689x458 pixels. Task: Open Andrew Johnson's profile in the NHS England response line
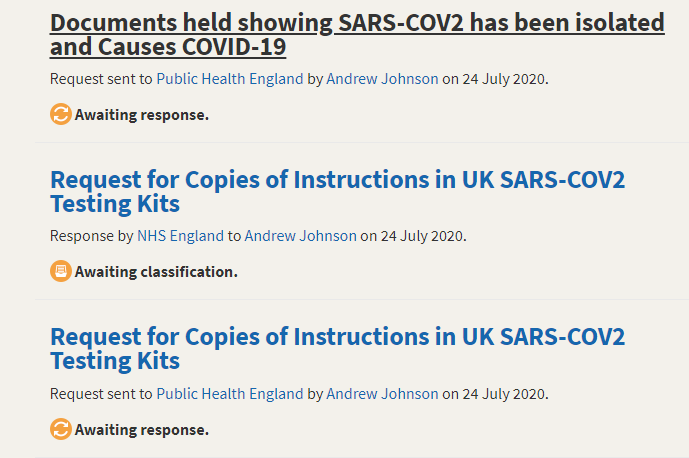pos(301,236)
